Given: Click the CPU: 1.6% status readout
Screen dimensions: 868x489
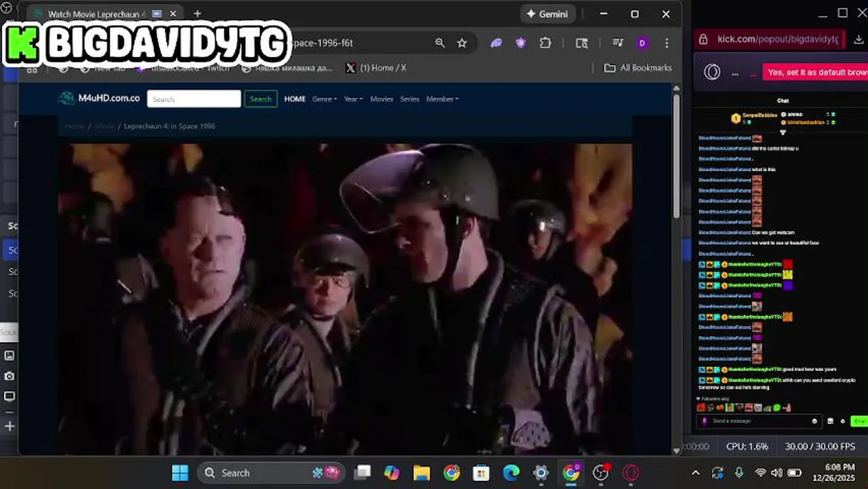Looking at the screenshot, I should (747, 446).
